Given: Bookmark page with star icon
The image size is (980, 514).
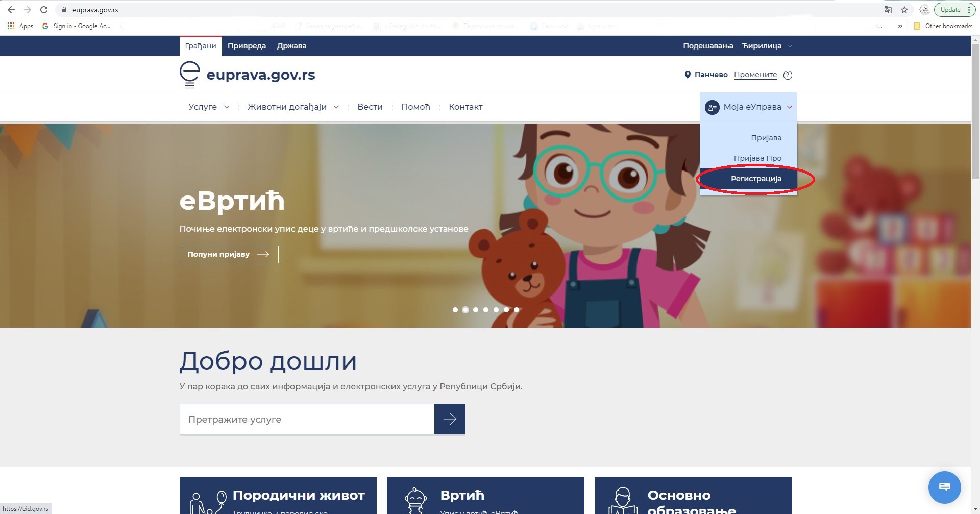Looking at the screenshot, I should tap(904, 10).
